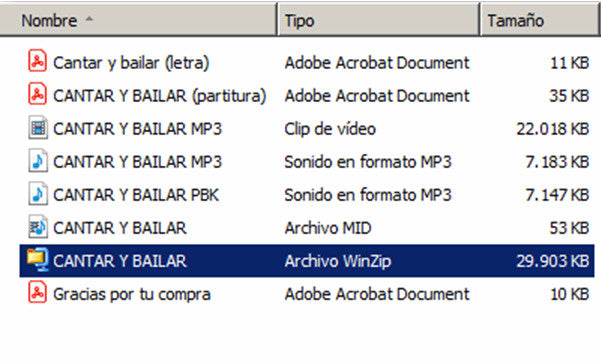
Task: Sort files by Nombre column header
Action: click(x=138, y=20)
